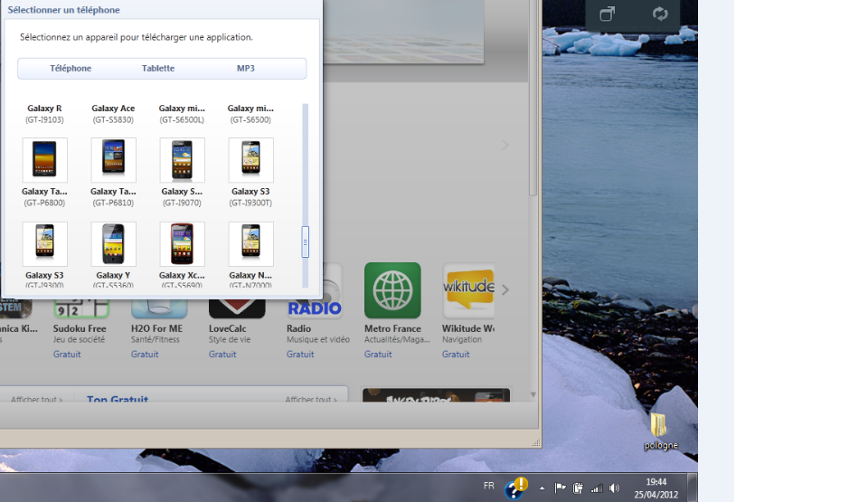Click Gratuit under Wikitude
This screenshot has height=502, width=868.
pos(456,354)
